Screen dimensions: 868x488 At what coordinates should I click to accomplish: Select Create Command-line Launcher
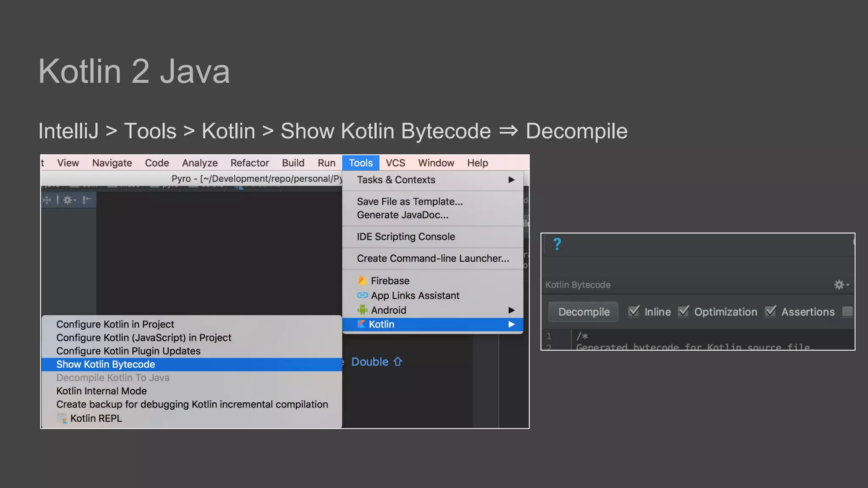(x=433, y=258)
